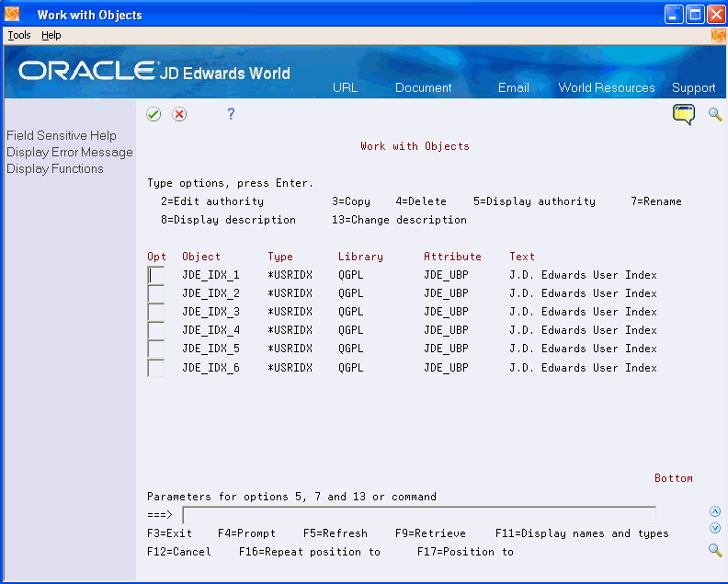Image resolution: width=728 pixels, height=584 pixels.
Task: Click the green checkmark OK icon
Action: pos(154,114)
